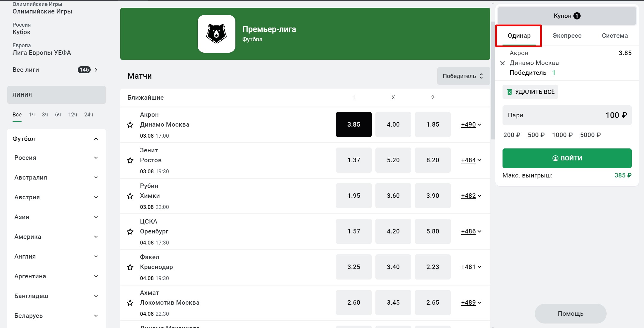Click the Пари stake amount field
Viewport: 644px width, 328px height.
(x=567, y=115)
